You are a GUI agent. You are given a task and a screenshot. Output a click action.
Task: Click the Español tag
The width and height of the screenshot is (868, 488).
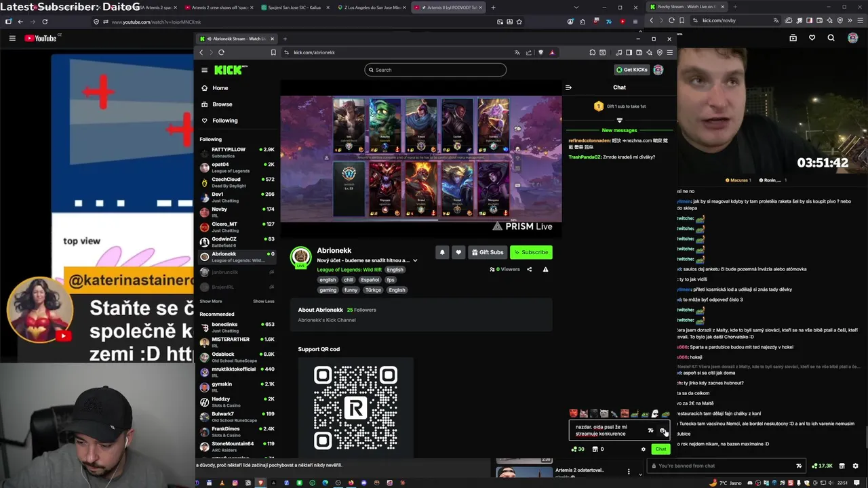(x=370, y=280)
